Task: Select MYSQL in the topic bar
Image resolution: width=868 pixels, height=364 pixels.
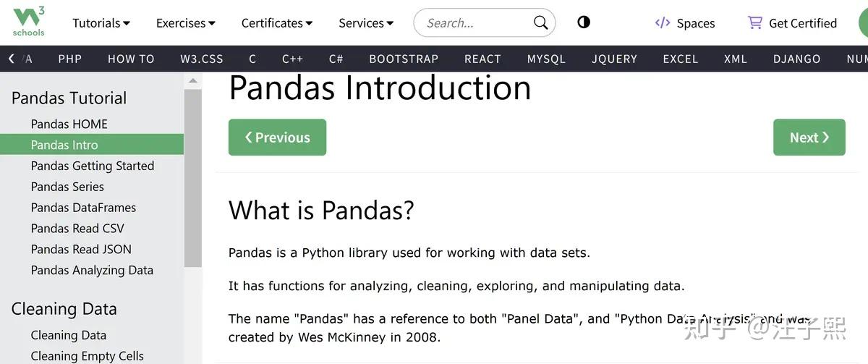Action: [546, 59]
